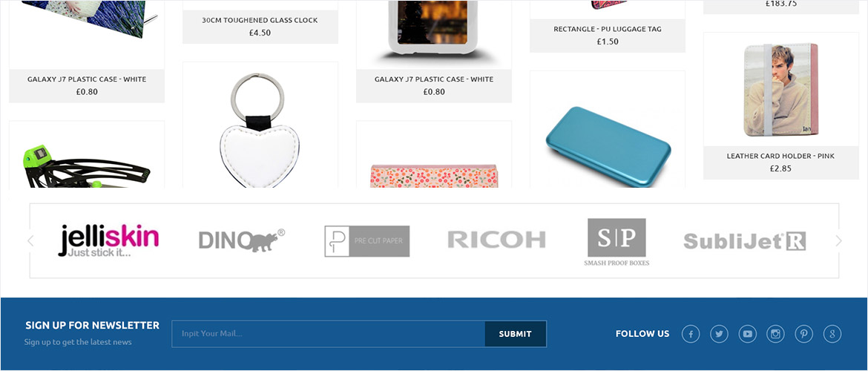Click the RICOH brand logo
868x371 pixels.
[x=496, y=240]
